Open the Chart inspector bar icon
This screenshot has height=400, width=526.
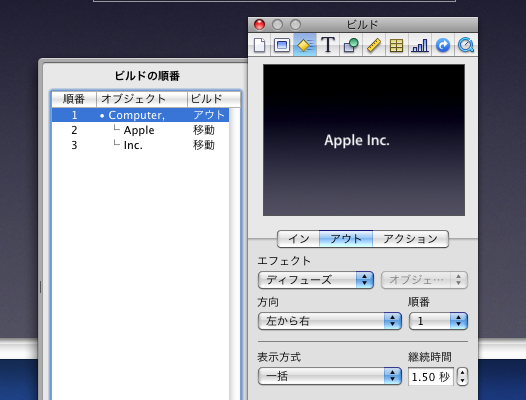pyautogui.click(x=420, y=45)
